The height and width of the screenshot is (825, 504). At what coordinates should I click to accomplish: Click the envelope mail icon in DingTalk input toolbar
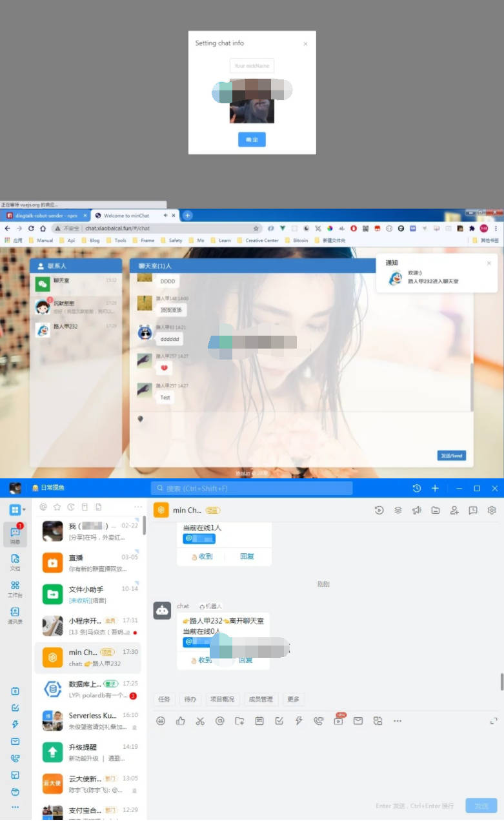[358, 720]
